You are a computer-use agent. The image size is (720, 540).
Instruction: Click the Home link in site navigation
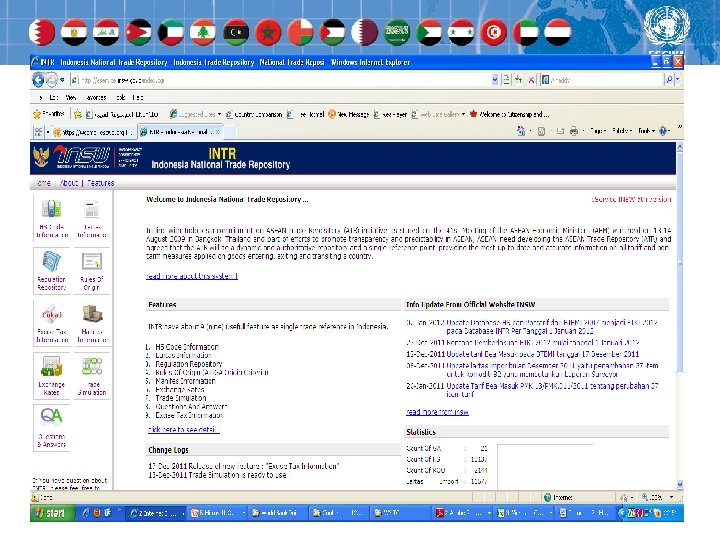pos(43,183)
